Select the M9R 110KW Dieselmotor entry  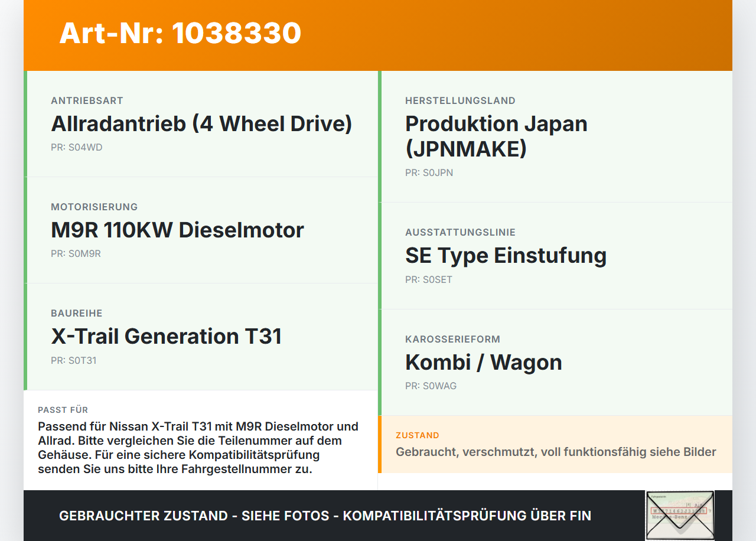tap(177, 230)
